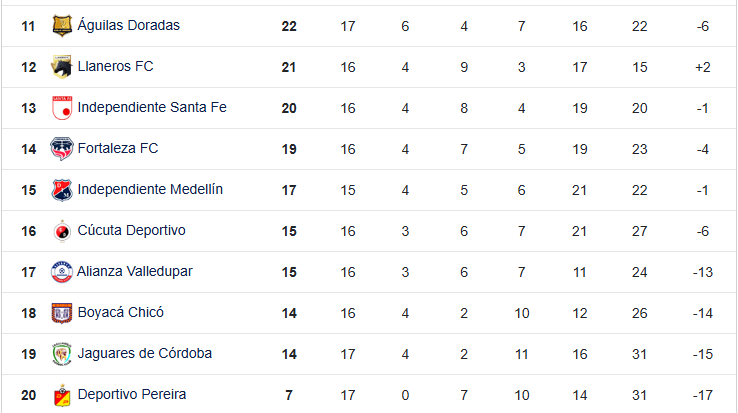Select the Alianza Valledupar team name
The width and height of the screenshot is (738, 413).
(x=135, y=271)
